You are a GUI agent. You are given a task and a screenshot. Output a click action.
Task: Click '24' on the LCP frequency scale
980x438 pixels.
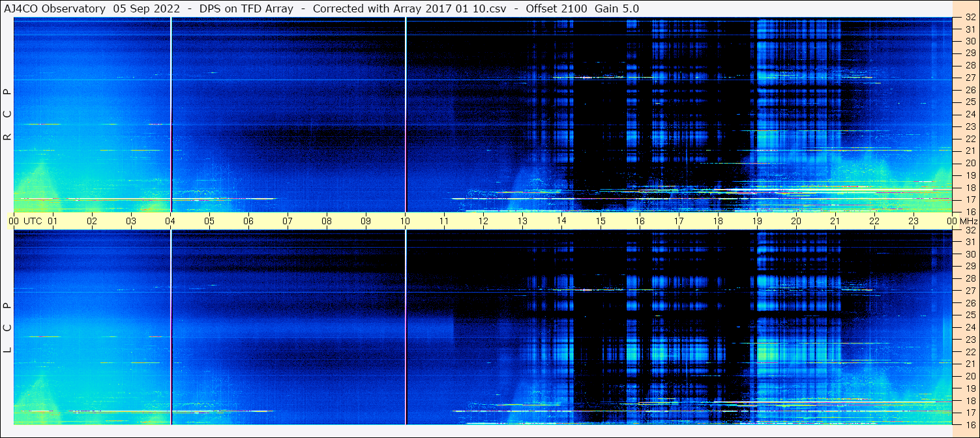coord(970,327)
